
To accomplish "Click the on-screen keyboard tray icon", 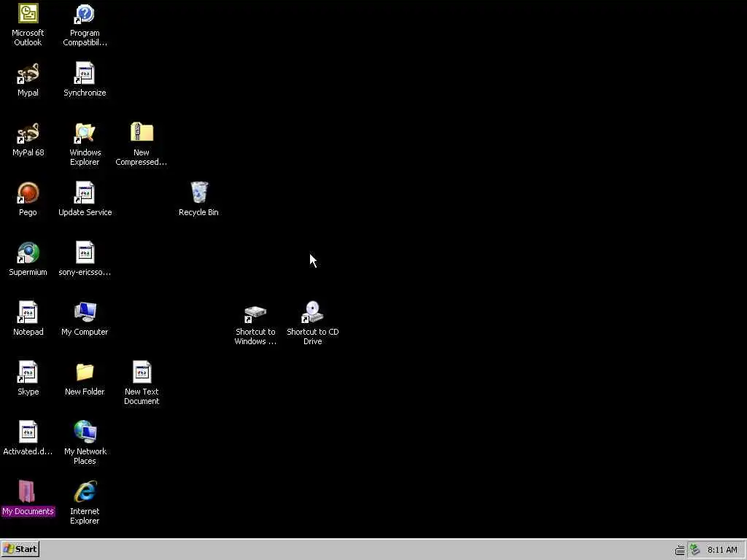I will click(x=680, y=551).
